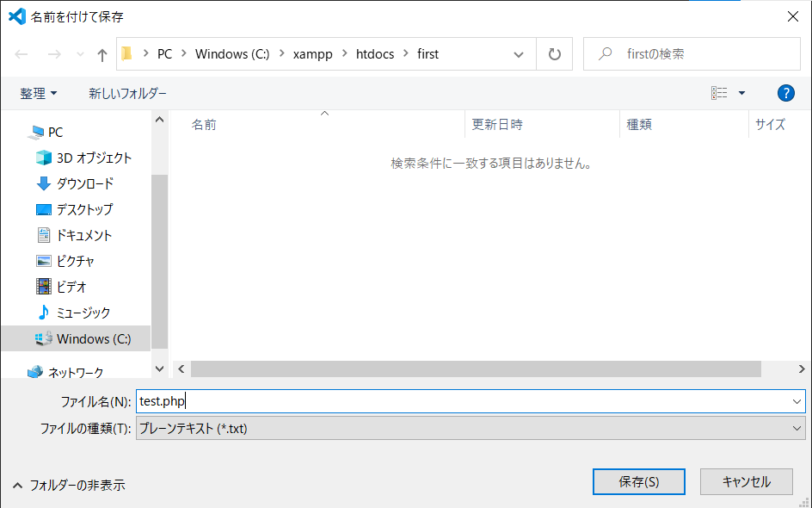Select 3D オブジェクト folder in sidebar

point(94,158)
